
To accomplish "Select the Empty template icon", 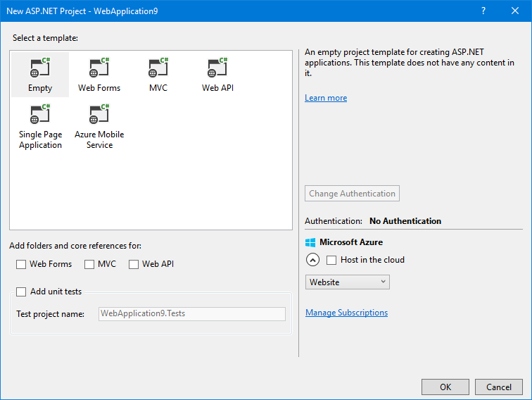I will point(40,67).
